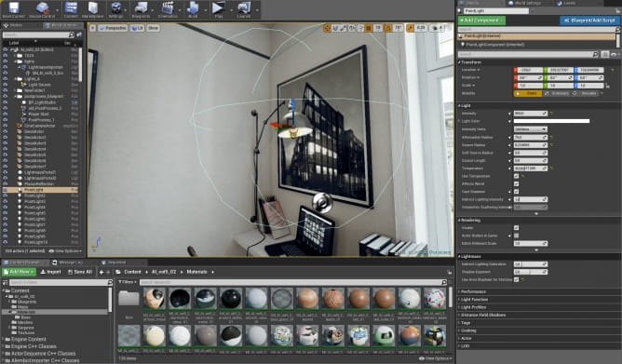Click Save All in Content Browser
Image resolution: width=622 pixels, height=364 pixels.
coord(80,272)
